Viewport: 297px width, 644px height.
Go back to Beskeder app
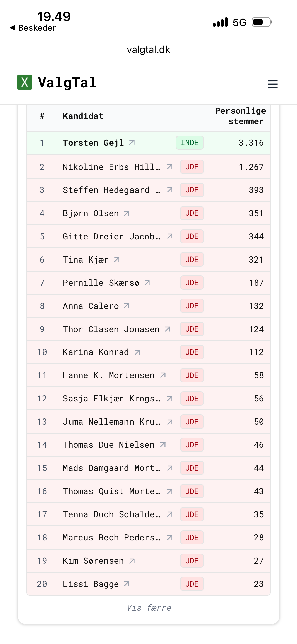tap(33, 28)
